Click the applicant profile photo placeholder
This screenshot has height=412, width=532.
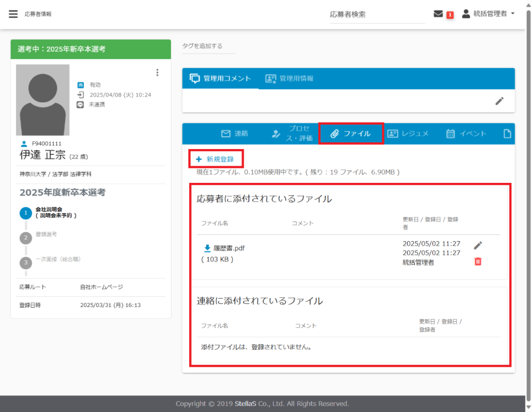[43, 100]
